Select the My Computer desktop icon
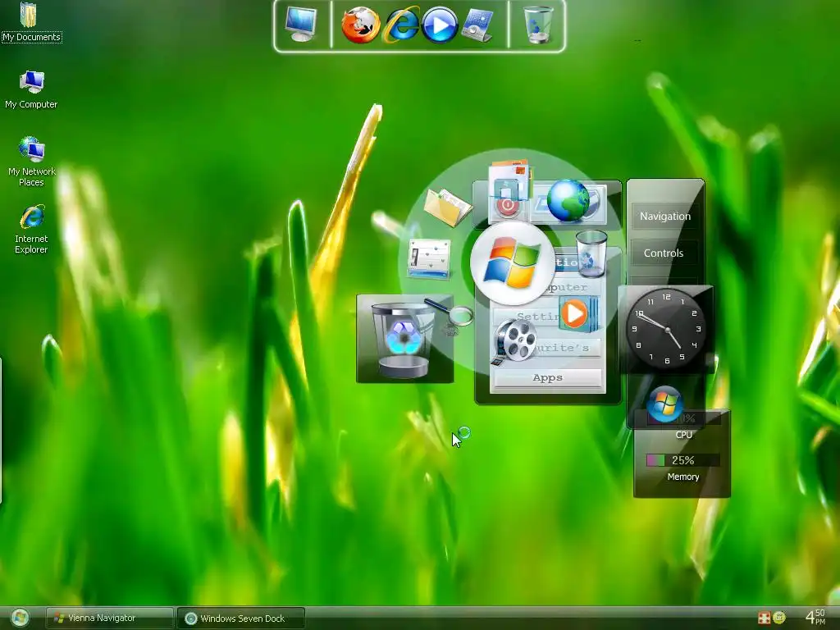This screenshot has width=840, height=630. [31, 89]
